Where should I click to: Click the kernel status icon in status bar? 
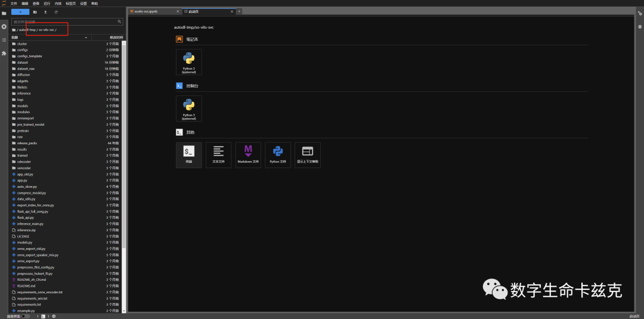pyautogui.click(x=54, y=317)
